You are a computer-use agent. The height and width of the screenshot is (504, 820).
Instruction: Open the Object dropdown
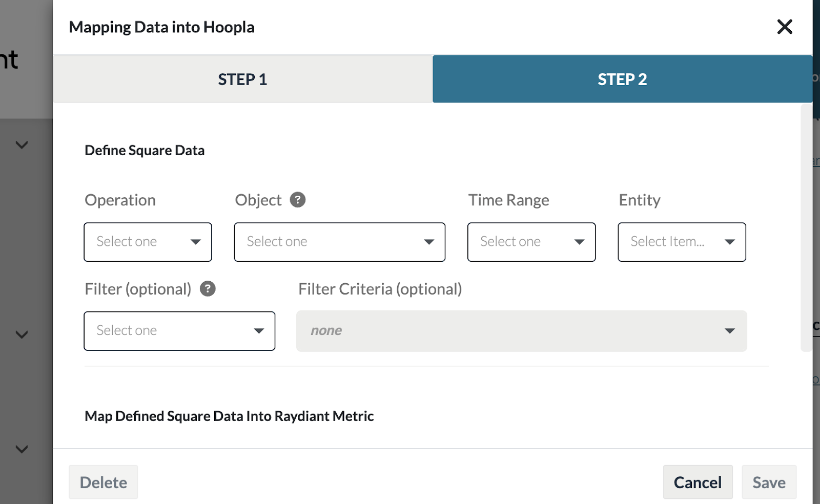[340, 242]
